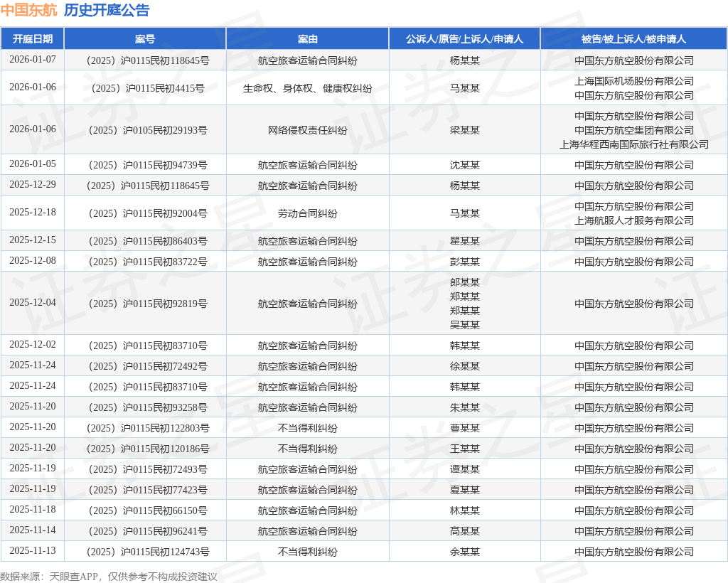Click plaintiff 谭某某
This screenshot has width=728, height=583.
465,469
